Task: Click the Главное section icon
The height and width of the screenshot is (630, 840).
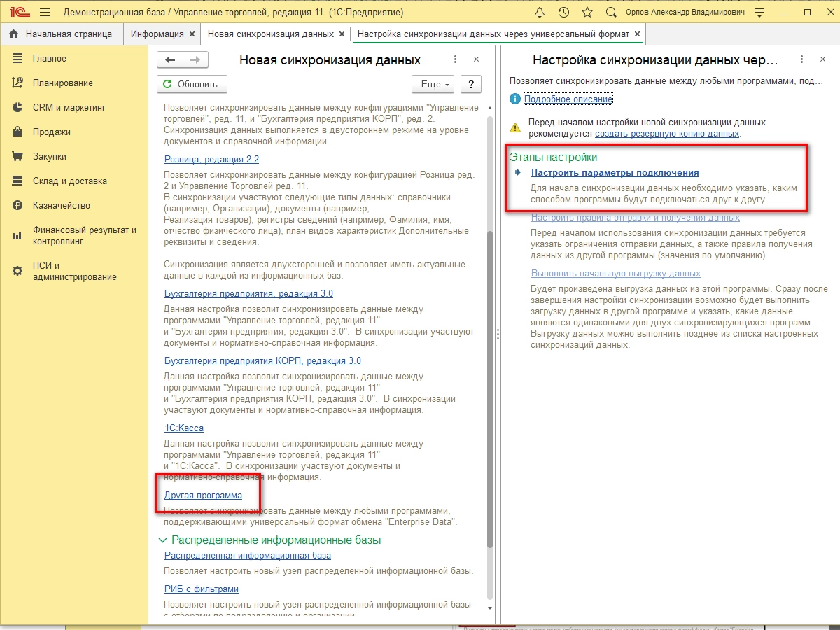Action: 18,59
